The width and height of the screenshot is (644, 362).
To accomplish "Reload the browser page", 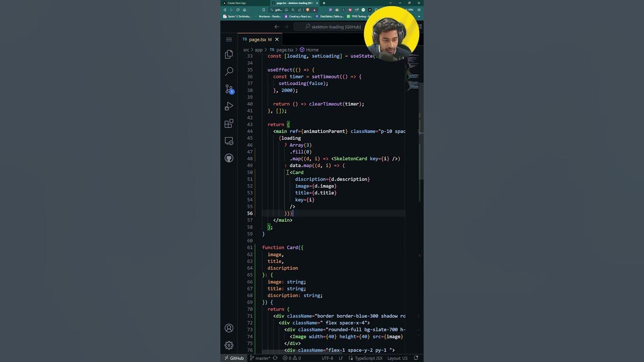I will 238,10.
